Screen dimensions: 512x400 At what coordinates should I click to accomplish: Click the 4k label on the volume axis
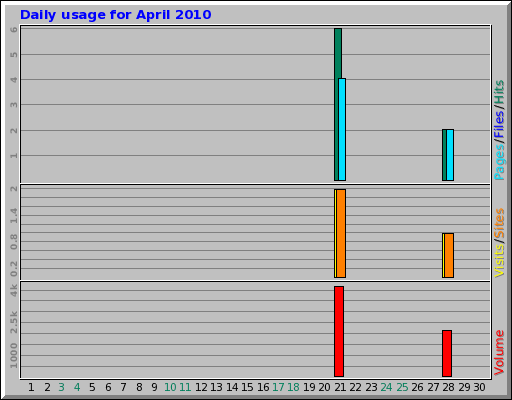[x=14, y=291]
